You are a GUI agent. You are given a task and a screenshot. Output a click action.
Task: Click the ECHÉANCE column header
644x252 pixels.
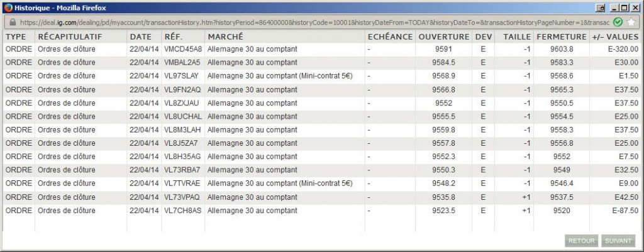pyautogui.click(x=390, y=36)
